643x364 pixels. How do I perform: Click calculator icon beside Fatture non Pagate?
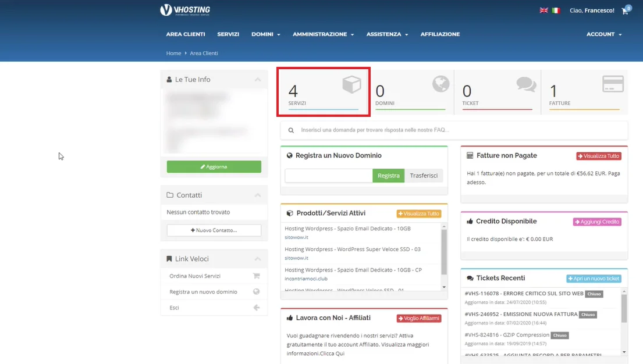[x=470, y=155]
